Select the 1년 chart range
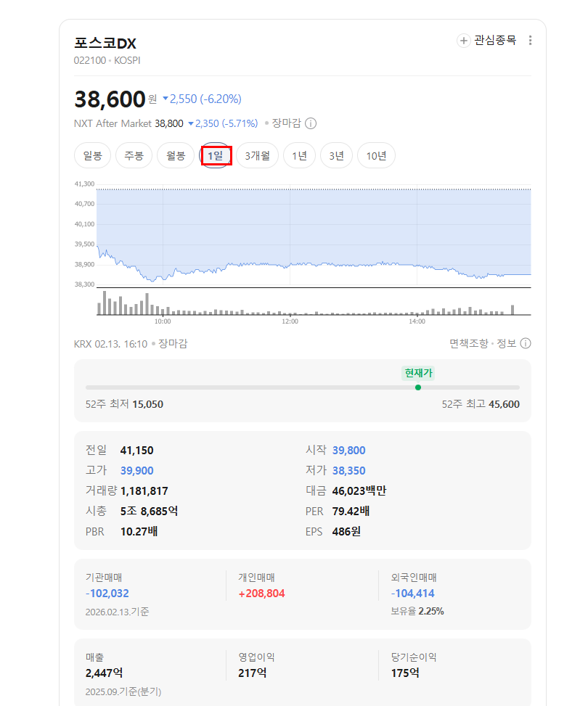 click(299, 156)
